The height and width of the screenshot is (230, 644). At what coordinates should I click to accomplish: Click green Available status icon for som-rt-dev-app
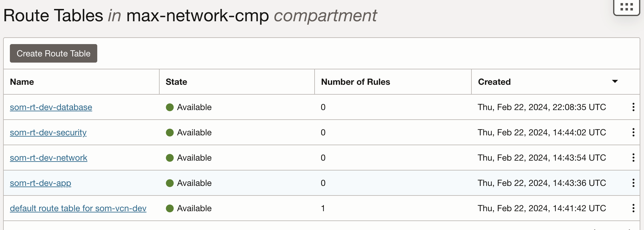click(x=170, y=183)
